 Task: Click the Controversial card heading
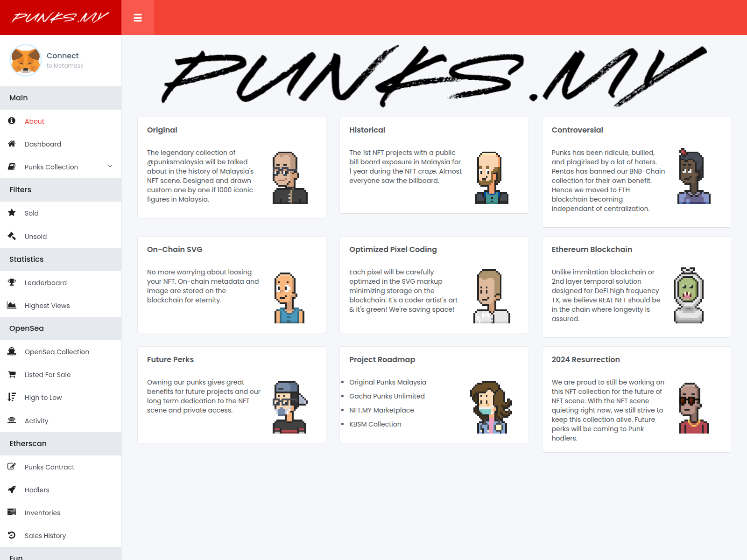(x=577, y=130)
